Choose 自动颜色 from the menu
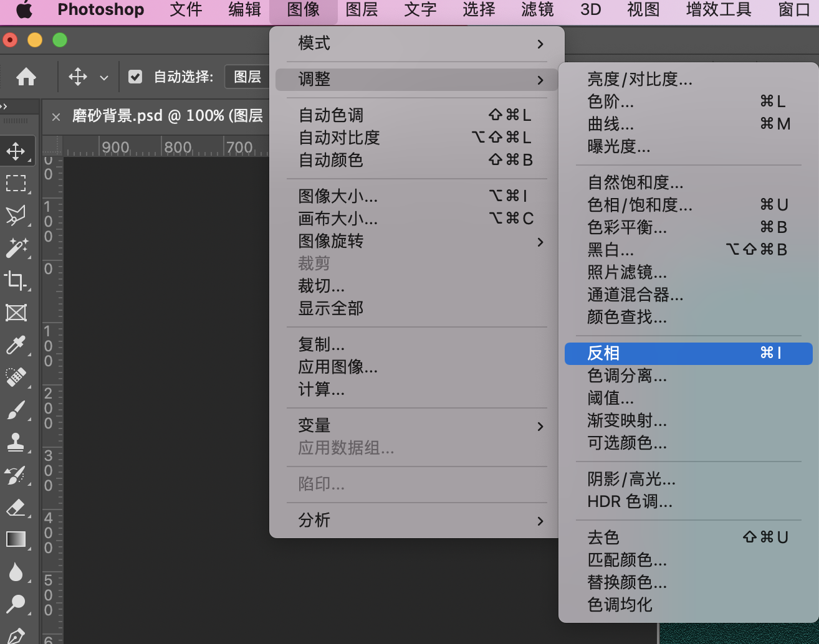 coord(416,160)
